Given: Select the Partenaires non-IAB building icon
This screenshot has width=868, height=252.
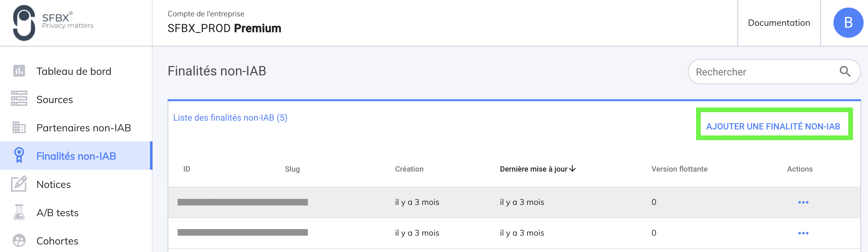Looking at the screenshot, I should point(19,128).
